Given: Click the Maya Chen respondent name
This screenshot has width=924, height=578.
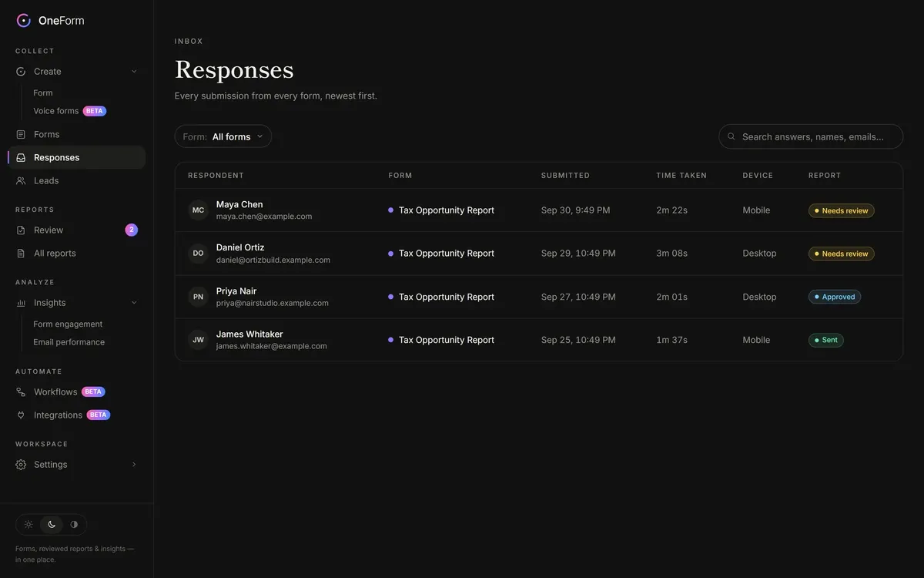Looking at the screenshot, I should (239, 204).
